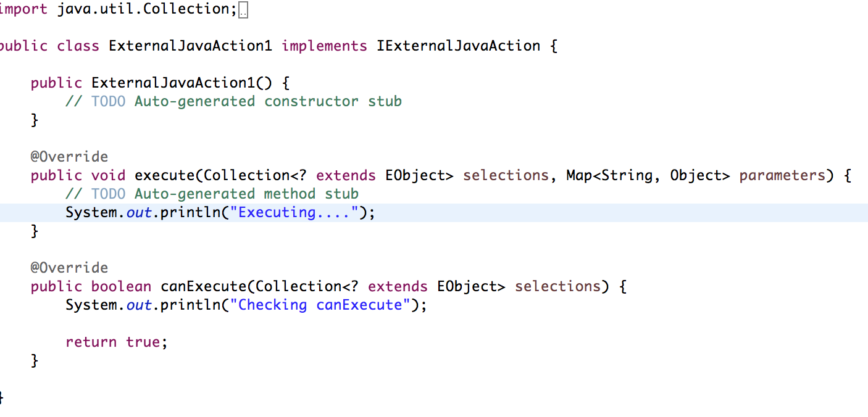Place cursor in the "Executing...." string
Viewport: 868px width, 417px height.
[x=294, y=212]
